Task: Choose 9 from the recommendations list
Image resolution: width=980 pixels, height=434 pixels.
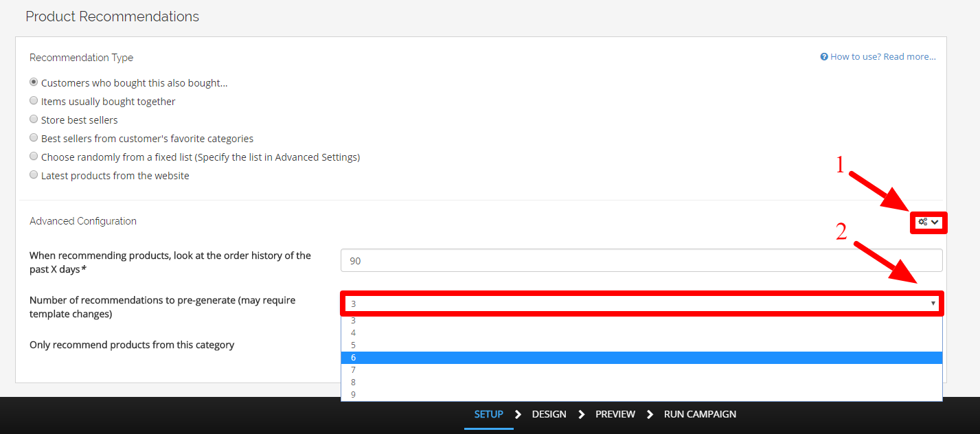Action: [x=641, y=394]
